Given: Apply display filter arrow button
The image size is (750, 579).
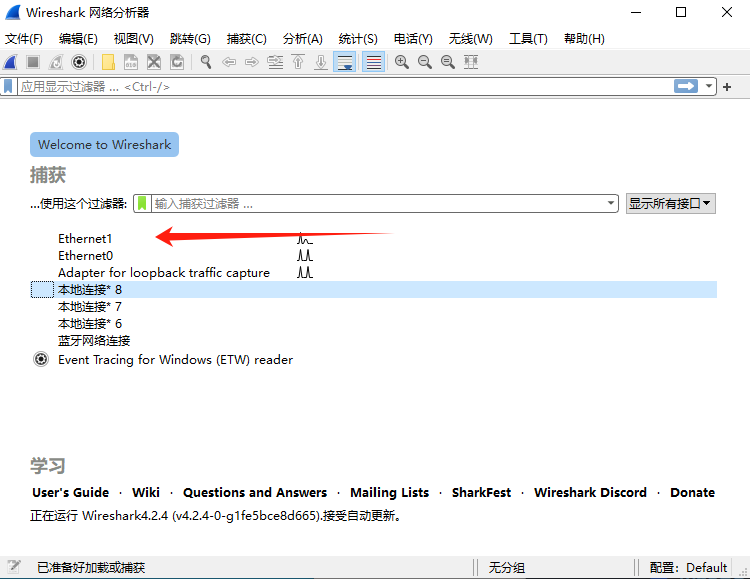Looking at the screenshot, I should coord(686,87).
